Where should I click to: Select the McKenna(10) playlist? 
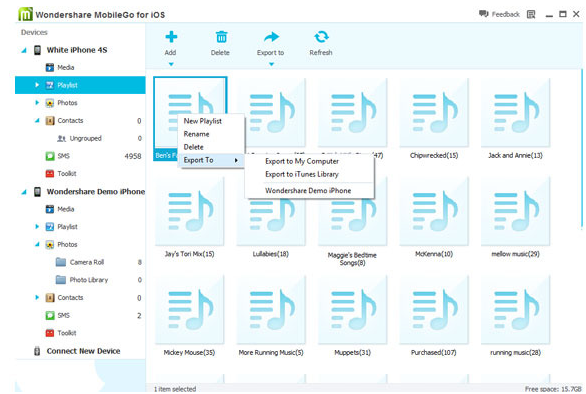point(434,211)
